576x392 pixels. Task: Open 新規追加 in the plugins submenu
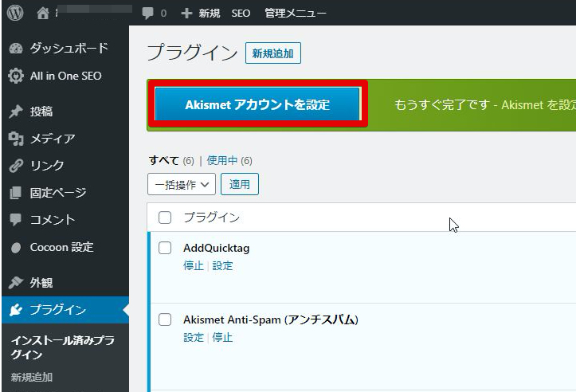click(x=32, y=378)
